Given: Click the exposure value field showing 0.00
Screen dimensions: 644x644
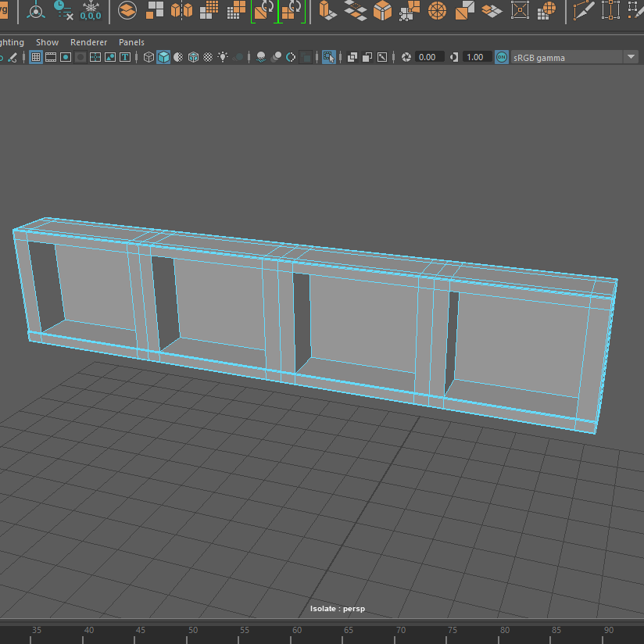Looking at the screenshot, I should pos(428,57).
